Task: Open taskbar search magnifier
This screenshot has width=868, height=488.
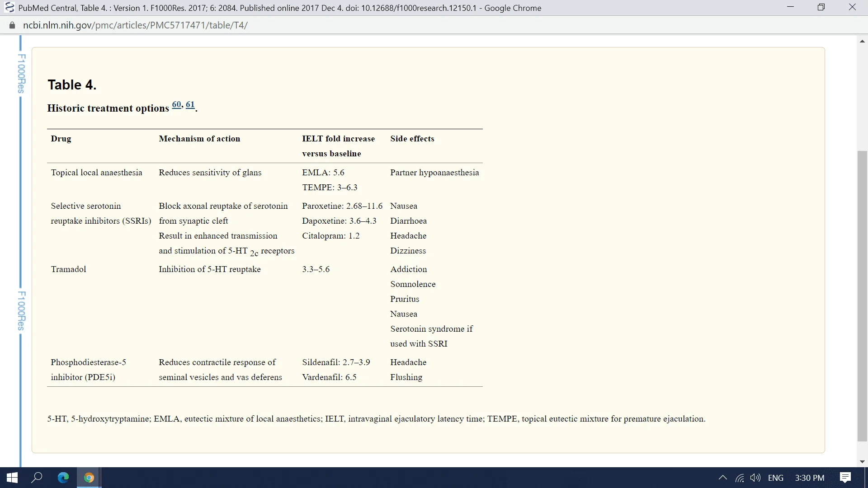Action: pos(37,478)
